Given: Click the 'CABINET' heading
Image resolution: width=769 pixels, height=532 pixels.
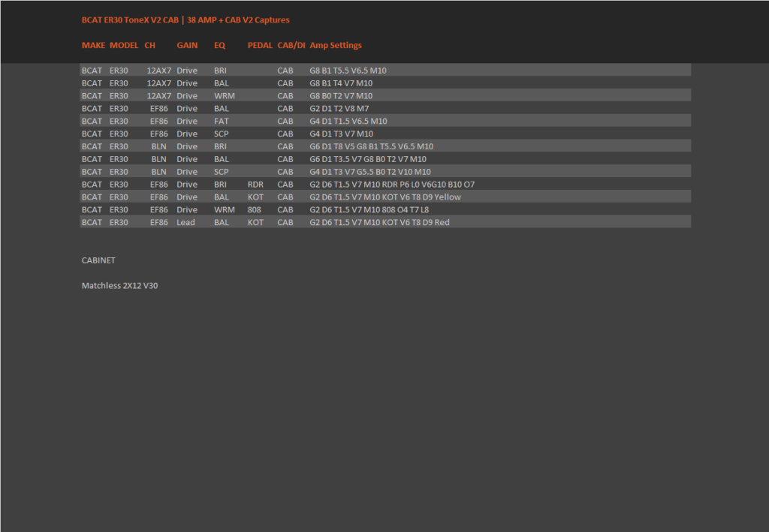Looking at the screenshot, I should (x=98, y=260).
